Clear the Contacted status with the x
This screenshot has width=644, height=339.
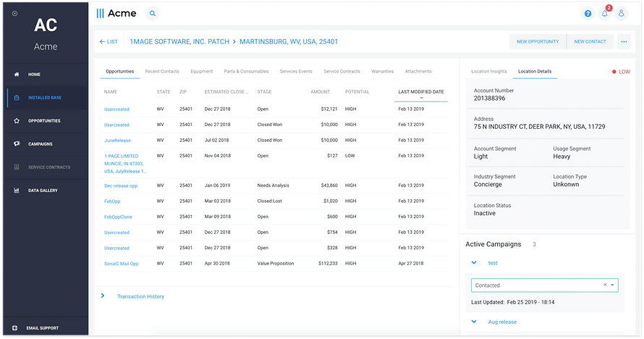point(605,285)
